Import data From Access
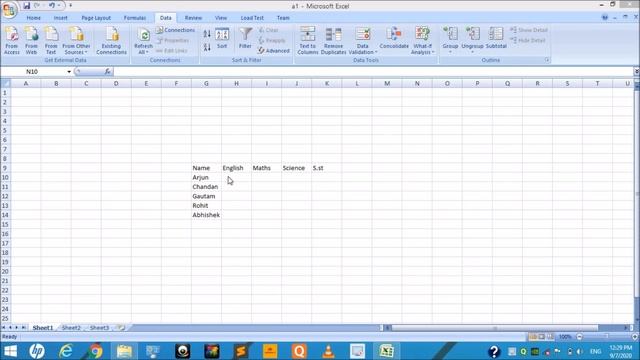Screen dimensions: 640x360 pyautogui.click(x=12, y=40)
